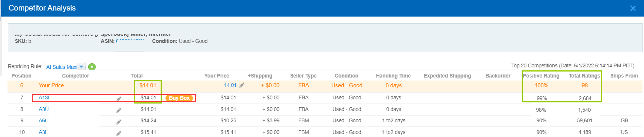Open the position 10 competitor seller link
The image size is (644, 137).
pos(42,132)
